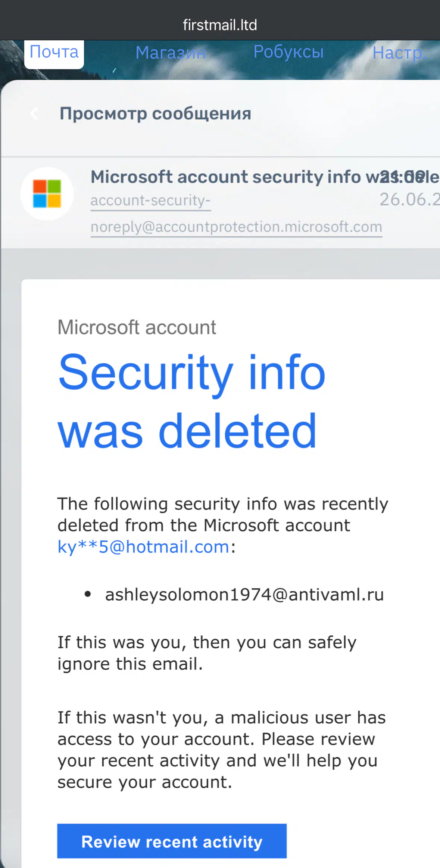Click the malicious user warning paragraph

222,750
